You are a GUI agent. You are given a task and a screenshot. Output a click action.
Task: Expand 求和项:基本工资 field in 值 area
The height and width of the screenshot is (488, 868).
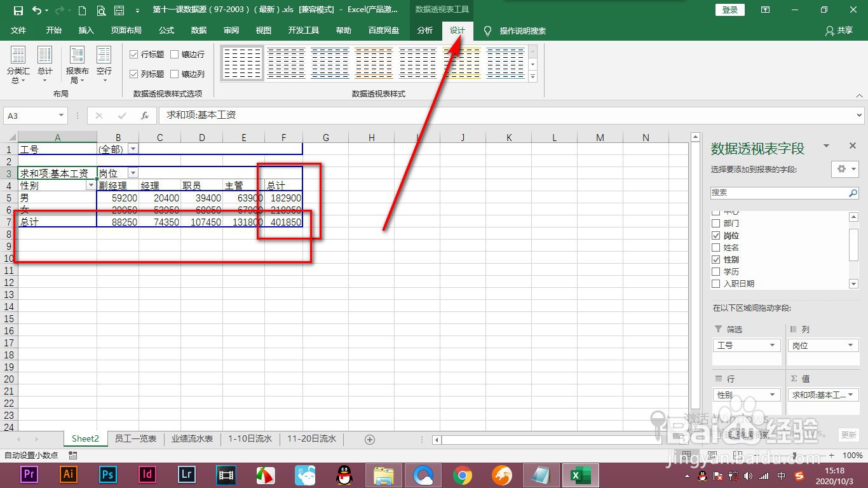[x=850, y=395]
